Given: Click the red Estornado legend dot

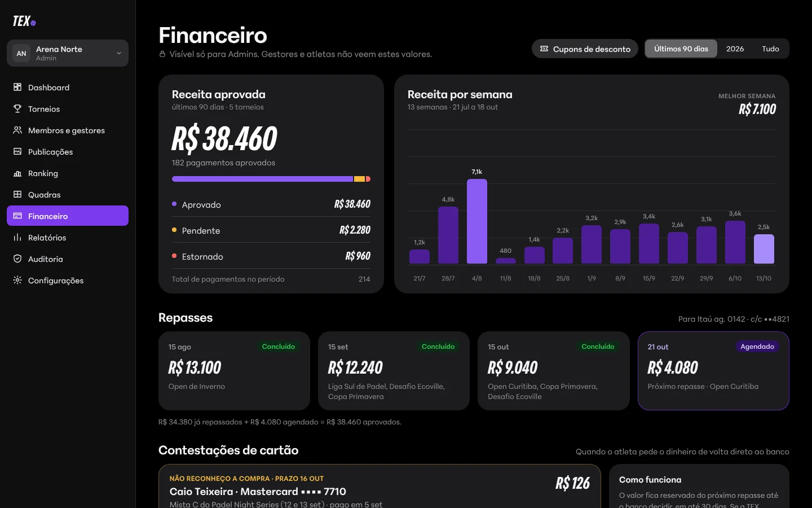Looking at the screenshot, I should pos(174,256).
